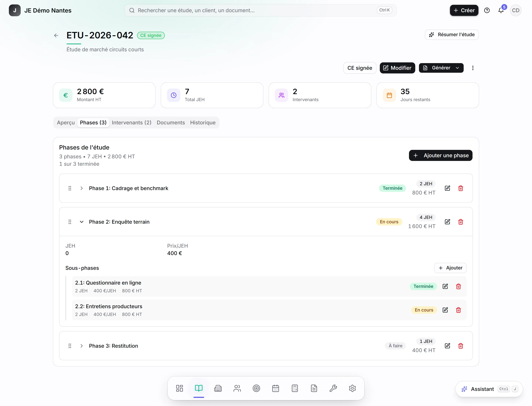
Task: Click the Modifier button
Action: click(x=397, y=68)
